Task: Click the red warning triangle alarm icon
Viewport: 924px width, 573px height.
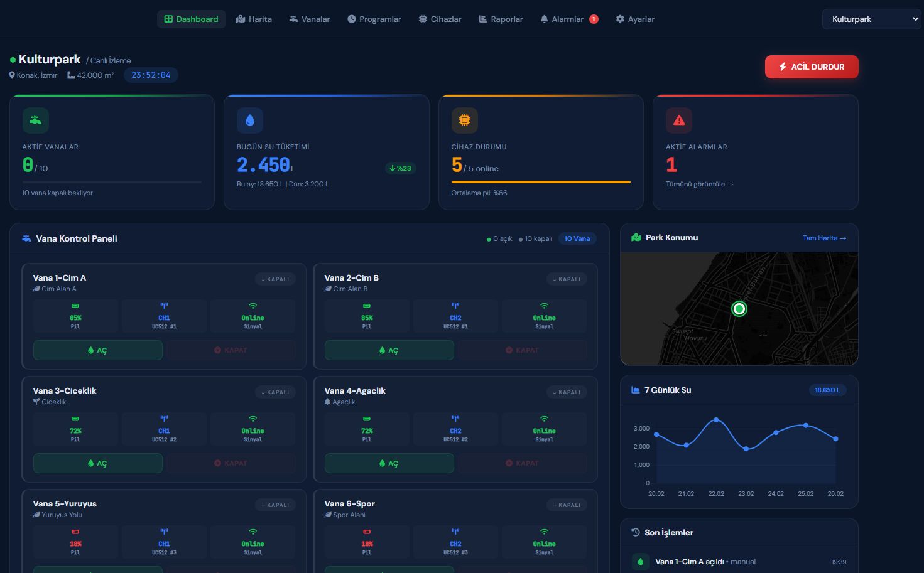Action: (679, 120)
